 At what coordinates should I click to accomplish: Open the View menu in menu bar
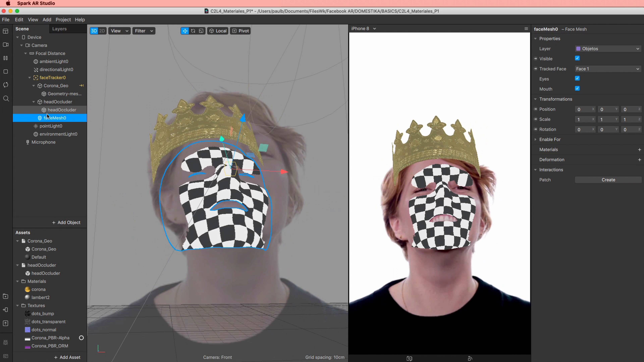click(33, 19)
